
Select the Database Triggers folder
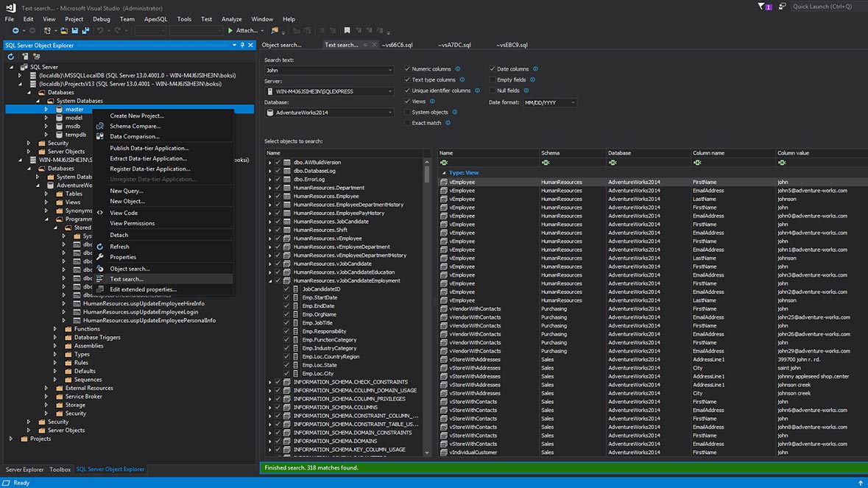[97, 338]
